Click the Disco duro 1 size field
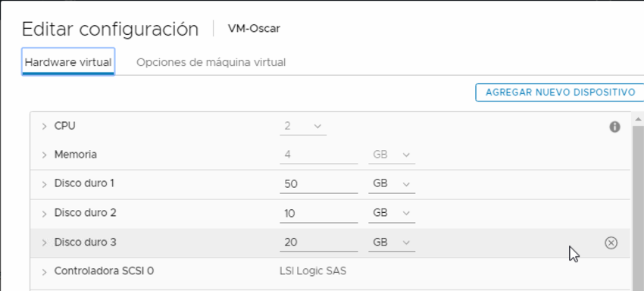 [319, 183]
